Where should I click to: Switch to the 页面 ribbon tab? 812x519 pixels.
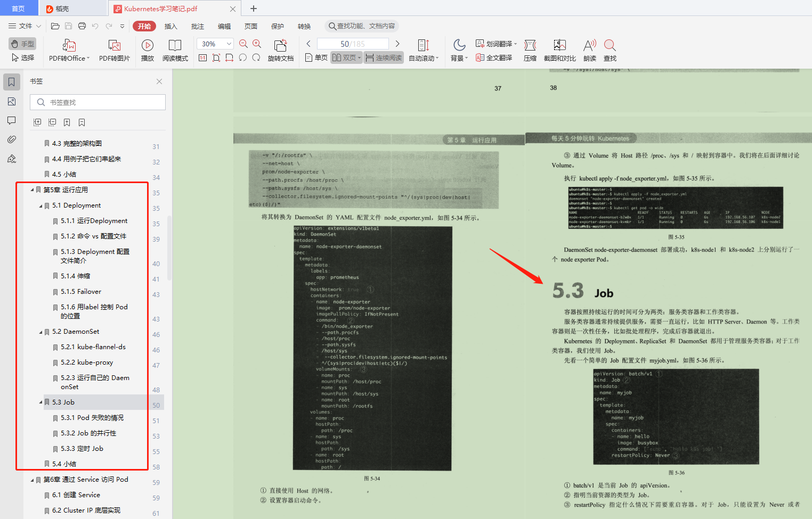[251, 26]
